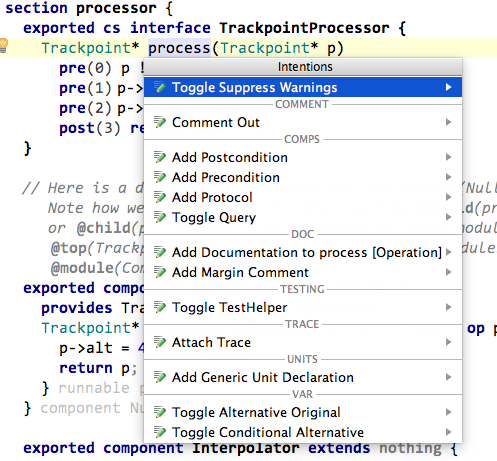Screen dimensions: 497x461
Task: Click the Interpolator component name
Action: pyautogui.click(x=246, y=448)
